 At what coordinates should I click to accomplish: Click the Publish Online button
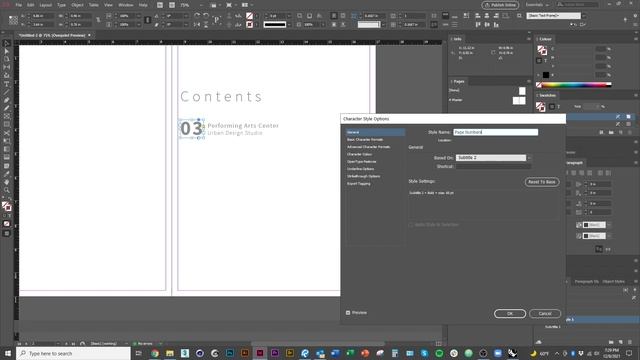500,5
